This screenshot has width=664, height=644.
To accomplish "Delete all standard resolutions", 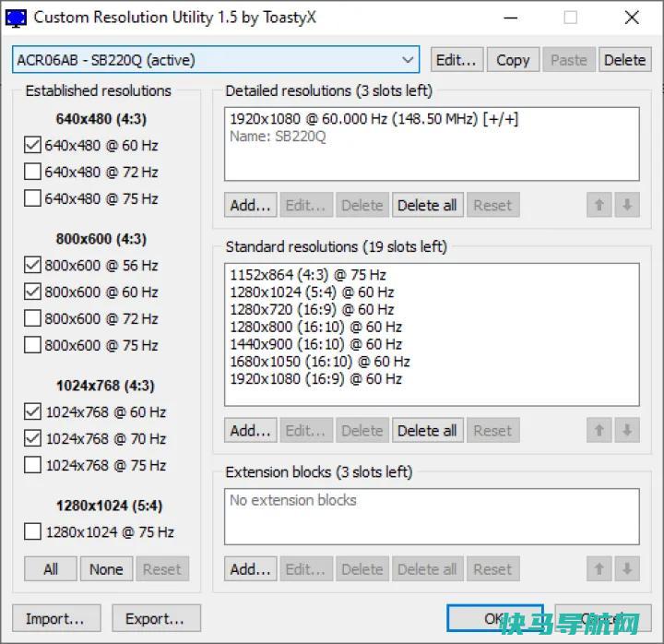I will pos(428,431).
